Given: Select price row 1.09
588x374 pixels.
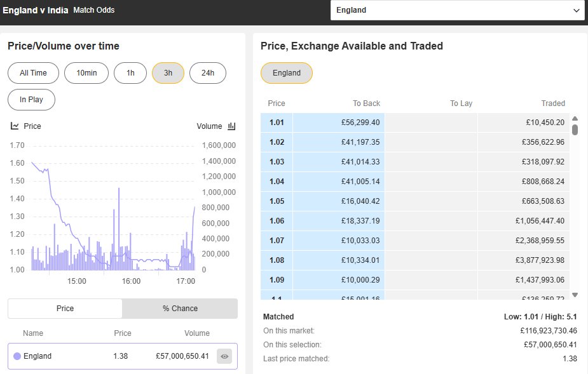Looking at the screenshot, I should point(415,280).
